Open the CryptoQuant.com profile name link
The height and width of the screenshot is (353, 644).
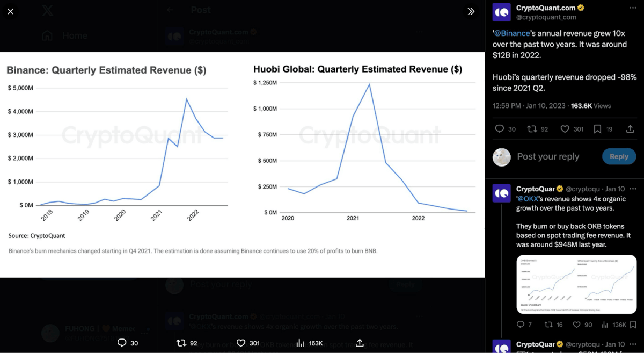546,8
